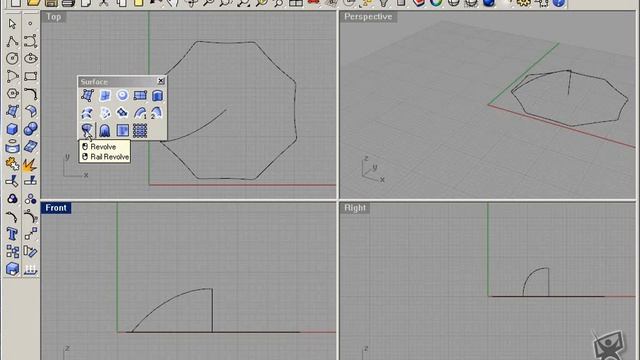Pick the Polyline tool in the left toolbar

click(x=12, y=41)
